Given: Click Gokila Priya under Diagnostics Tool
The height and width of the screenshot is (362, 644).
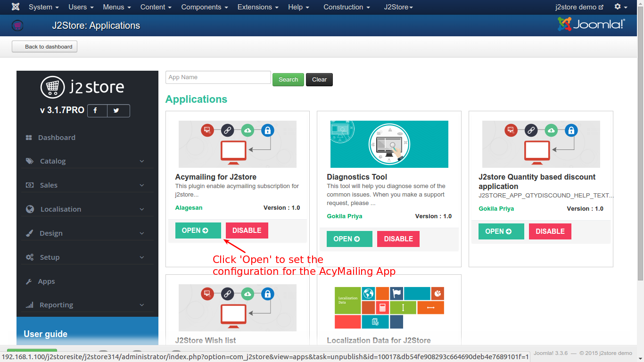Looking at the screenshot, I should (345, 216).
